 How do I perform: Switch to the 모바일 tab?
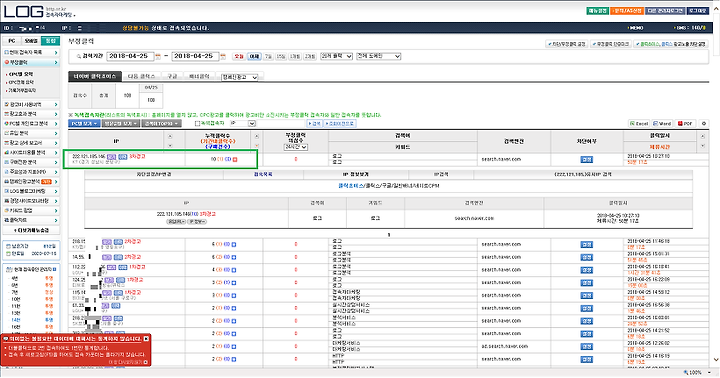(31, 41)
